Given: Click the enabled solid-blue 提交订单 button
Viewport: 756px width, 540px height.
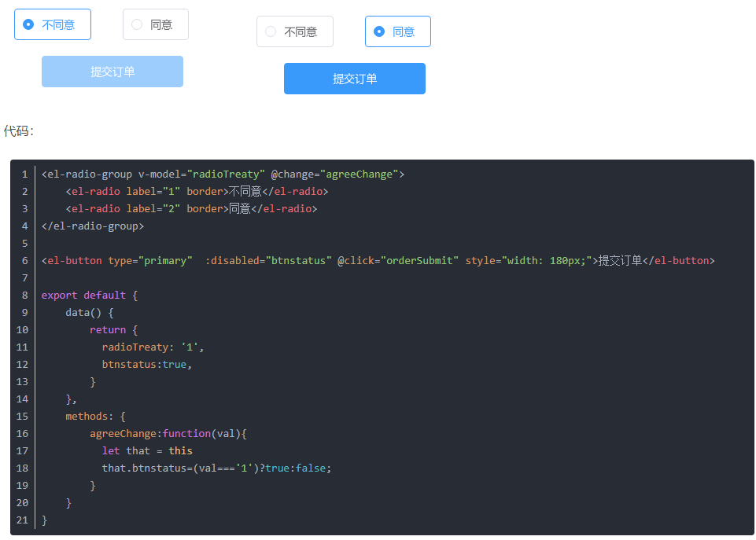Looking at the screenshot, I should click(354, 79).
